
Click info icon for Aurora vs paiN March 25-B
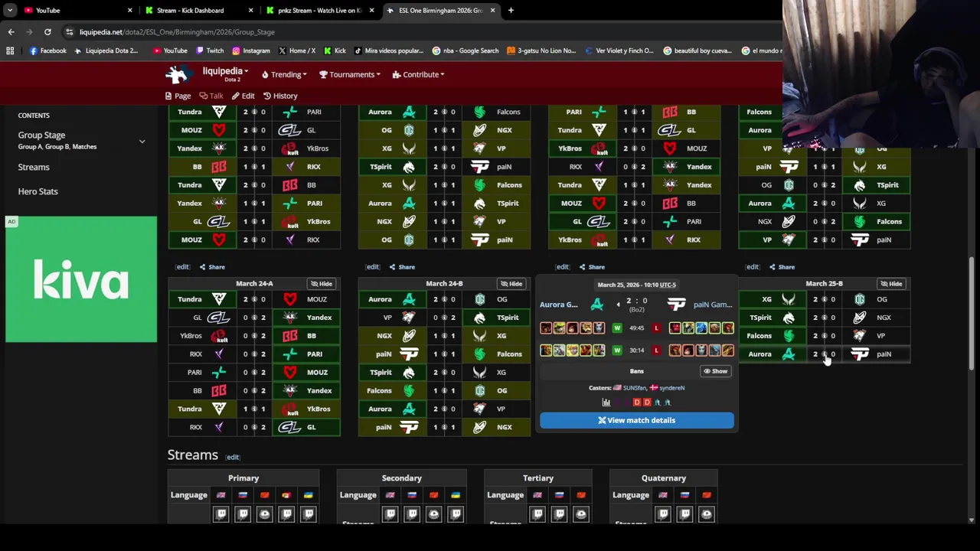(x=824, y=354)
